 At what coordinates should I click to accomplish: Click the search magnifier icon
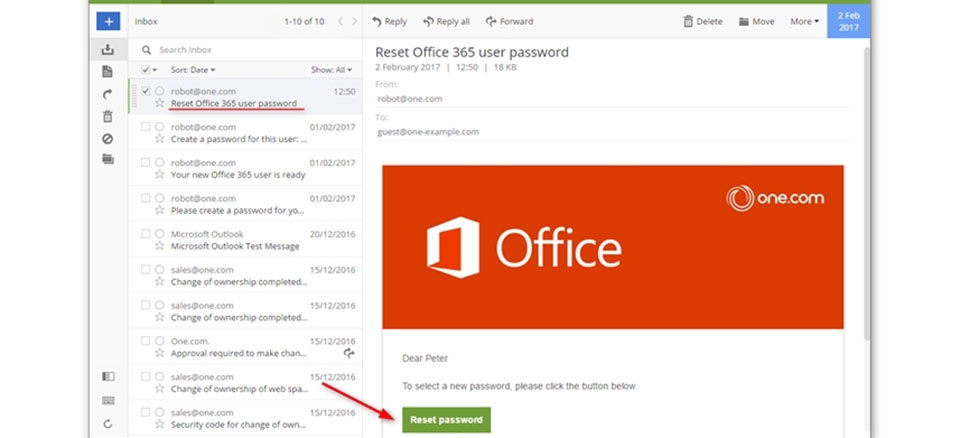[x=146, y=50]
